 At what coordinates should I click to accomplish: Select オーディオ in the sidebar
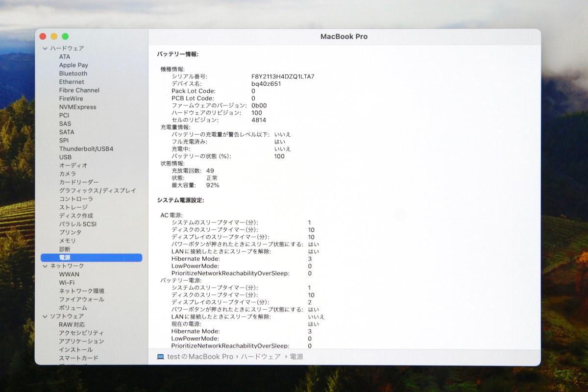pyautogui.click(x=73, y=165)
